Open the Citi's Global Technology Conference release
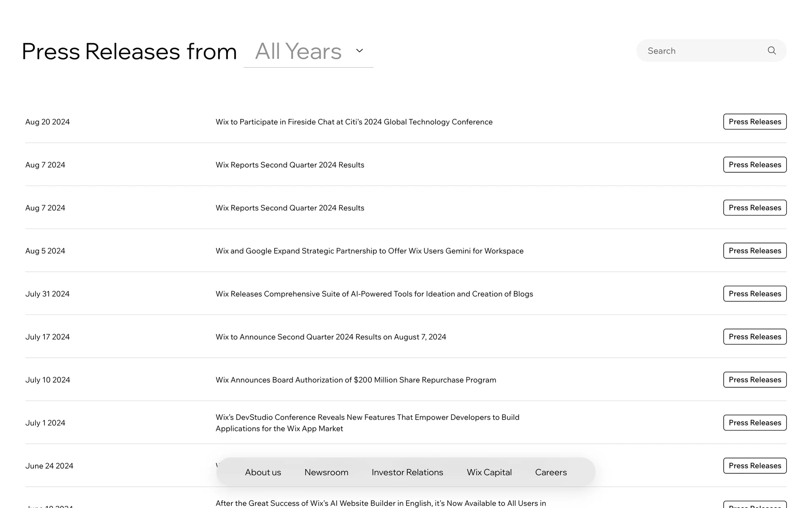The width and height of the screenshot is (812, 508). (x=354, y=122)
